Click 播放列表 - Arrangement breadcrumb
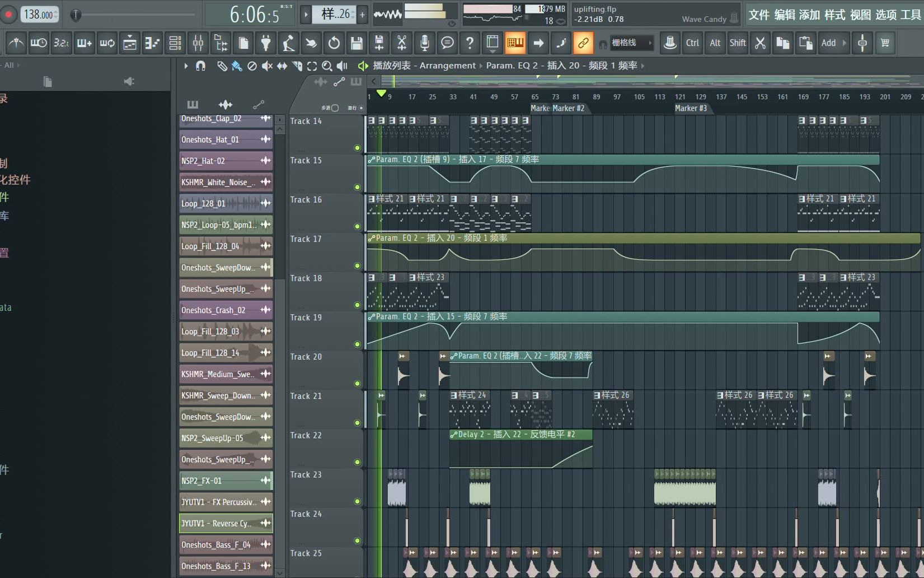Image resolution: width=924 pixels, height=578 pixels. pyautogui.click(x=424, y=66)
